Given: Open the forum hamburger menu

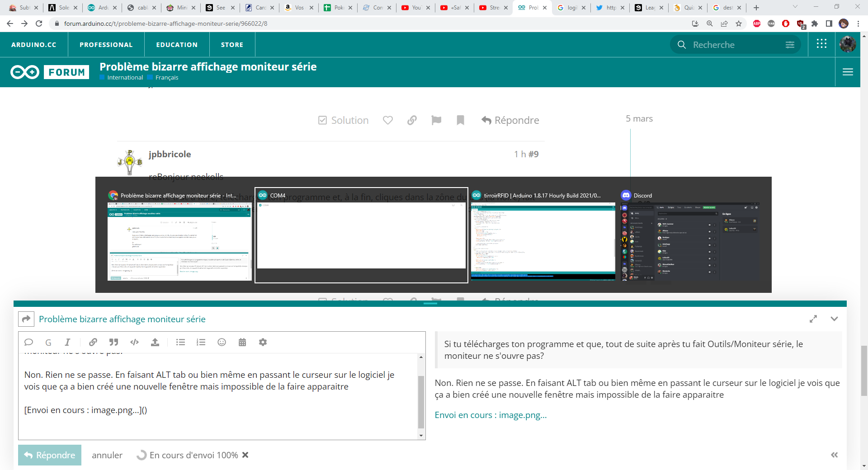Looking at the screenshot, I should [x=848, y=72].
